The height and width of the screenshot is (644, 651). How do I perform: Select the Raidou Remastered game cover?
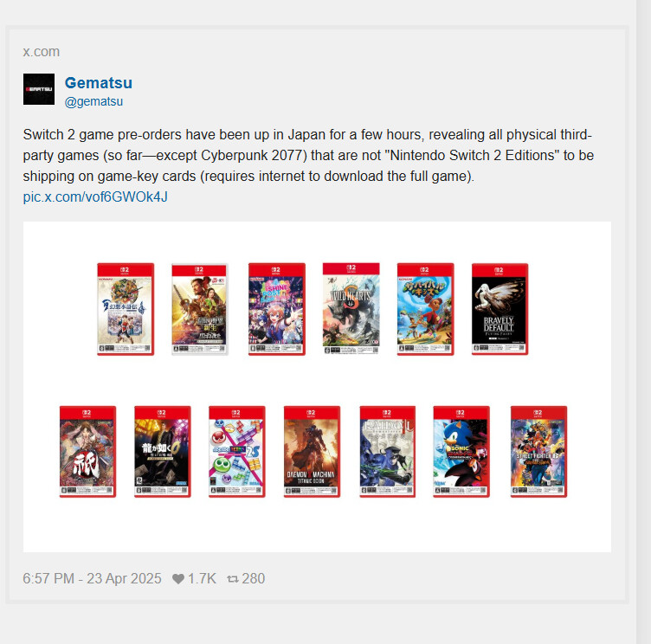(x=387, y=452)
